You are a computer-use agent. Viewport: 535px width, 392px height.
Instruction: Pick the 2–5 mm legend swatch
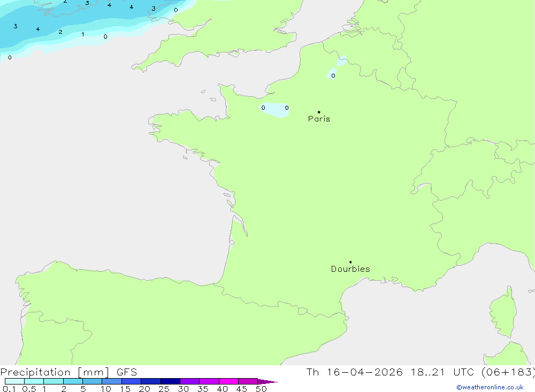(73, 381)
